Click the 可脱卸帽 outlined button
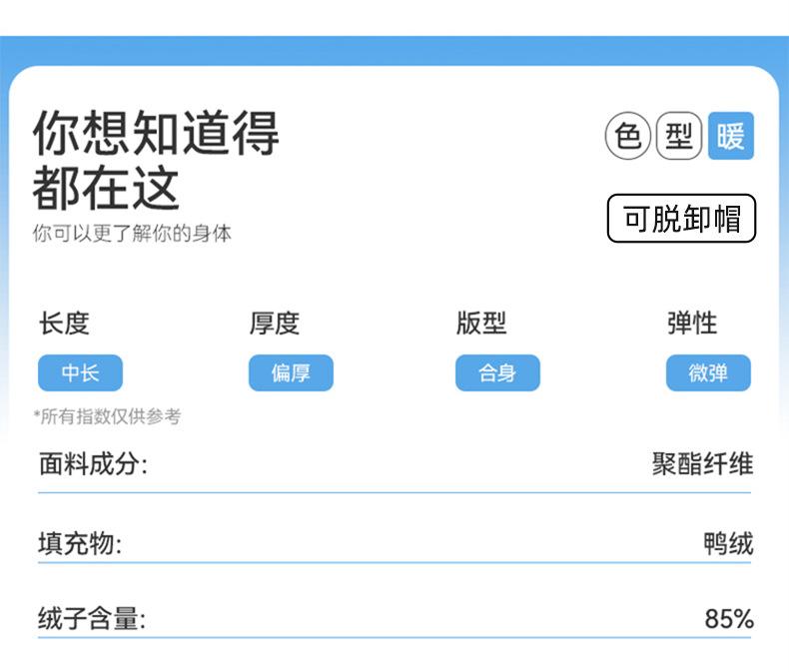Image resolution: width=789 pixels, height=672 pixels. click(x=682, y=219)
